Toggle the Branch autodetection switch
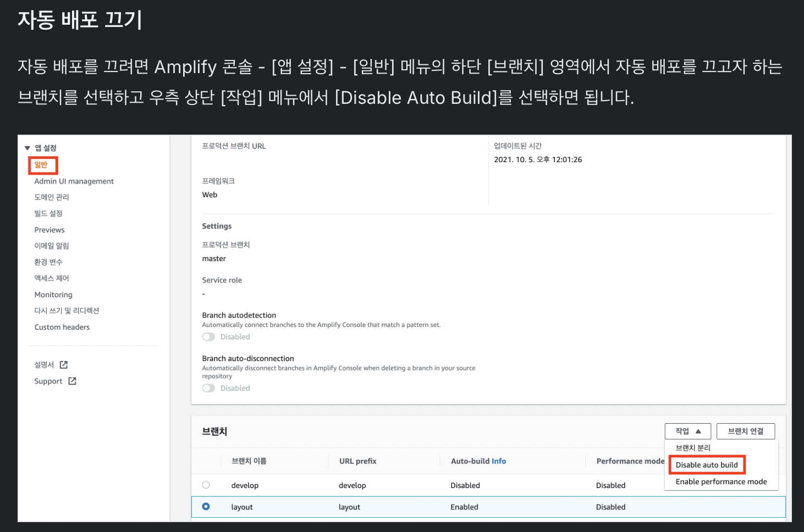Viewport: 804px width, 532px height. click(x=208, y=337)
